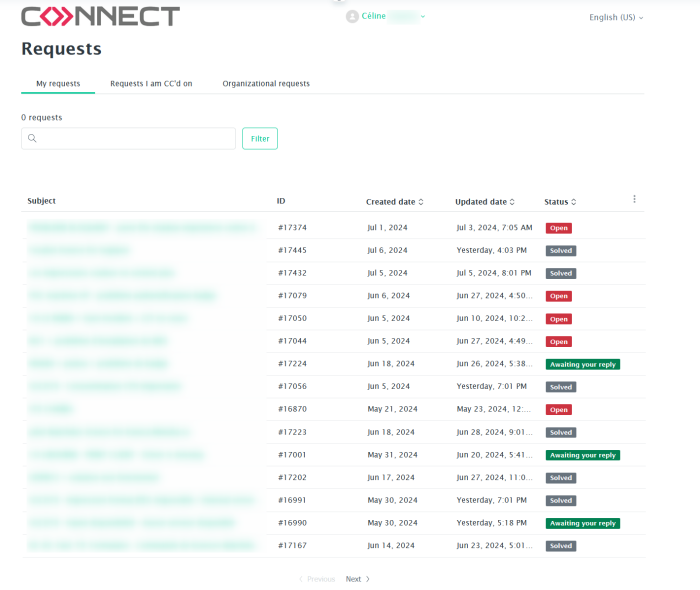The image size is (700, 590).
Task: Open the subject link for request #17445
Action: (x=80, y=250)
